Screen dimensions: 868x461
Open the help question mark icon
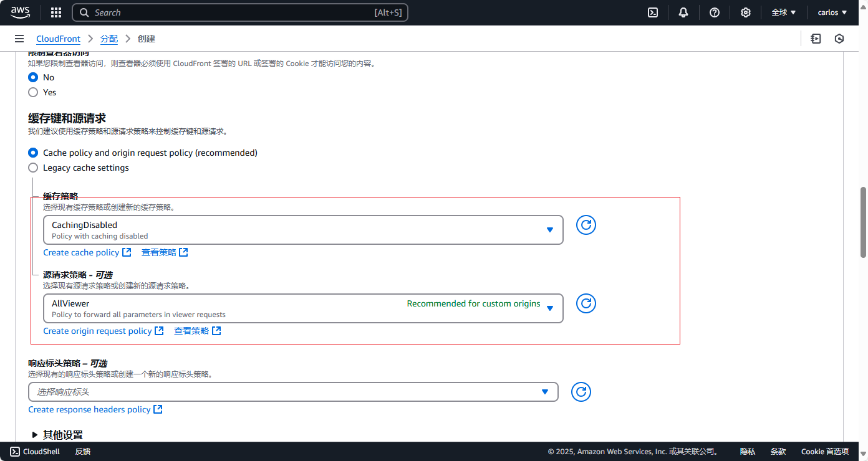(715, 12)
